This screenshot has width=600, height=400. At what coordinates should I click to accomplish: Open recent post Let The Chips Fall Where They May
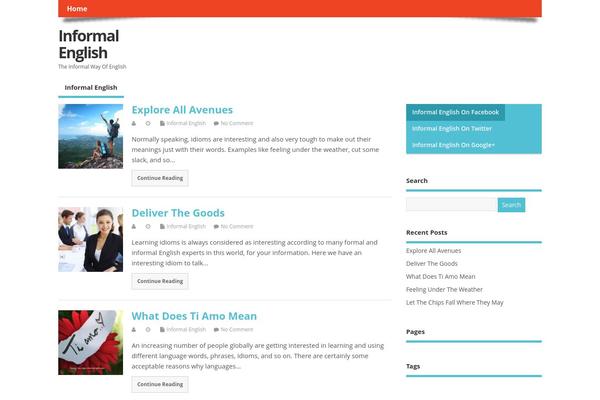point(455,302)
